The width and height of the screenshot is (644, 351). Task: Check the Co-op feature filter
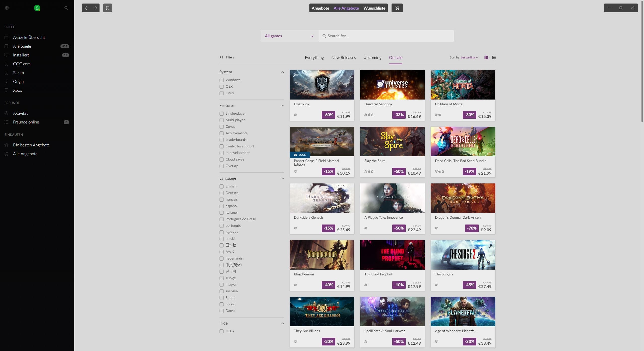221,127
